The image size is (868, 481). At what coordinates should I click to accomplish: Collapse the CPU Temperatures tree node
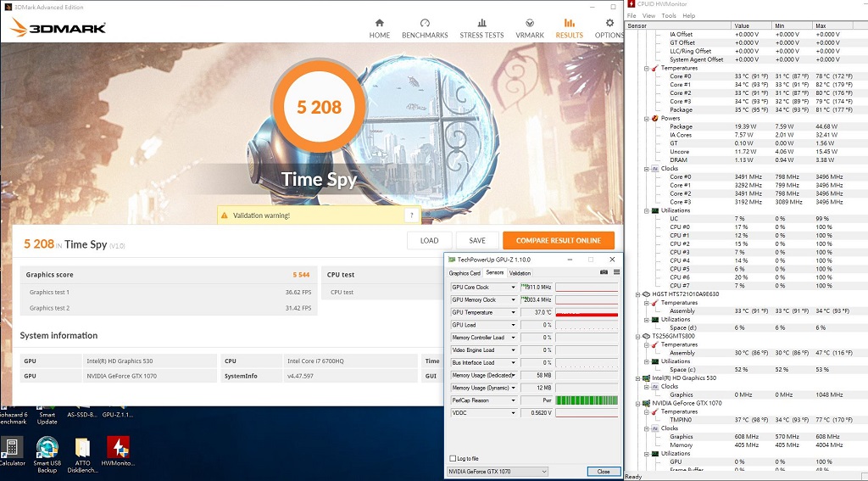point(647,68)
